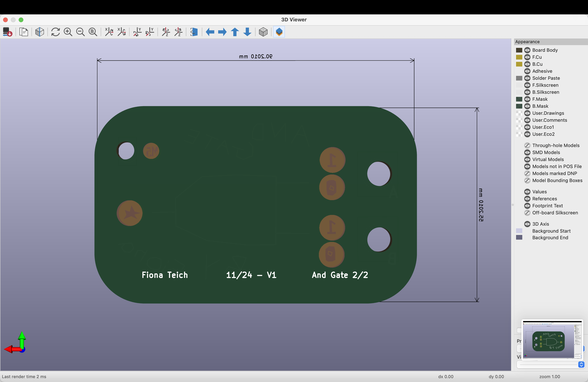Image resolution: width=588 pixels, height=382 pixels.
Task: Toggle the 3D Axis visibility eye
Action: coord(527,224)
